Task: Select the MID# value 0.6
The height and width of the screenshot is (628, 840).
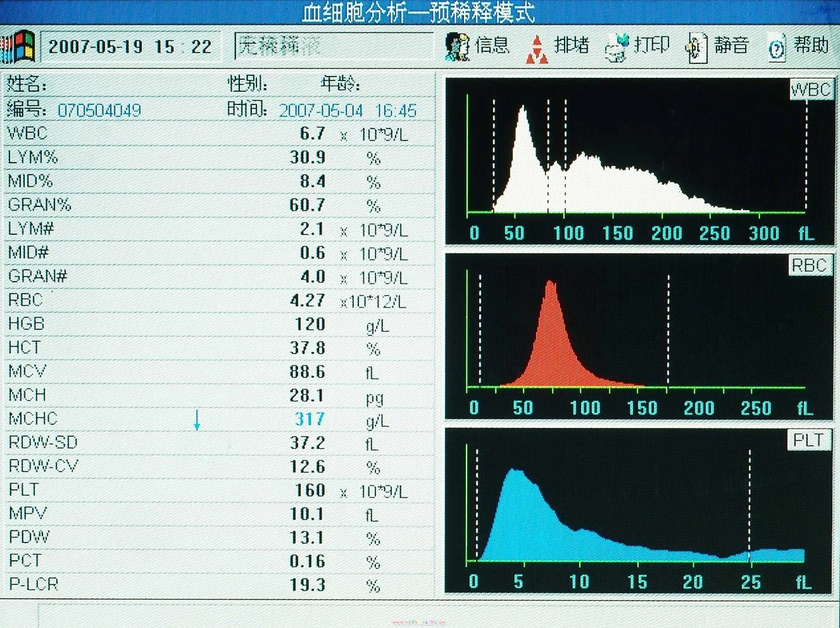Action: click(312, 253)
